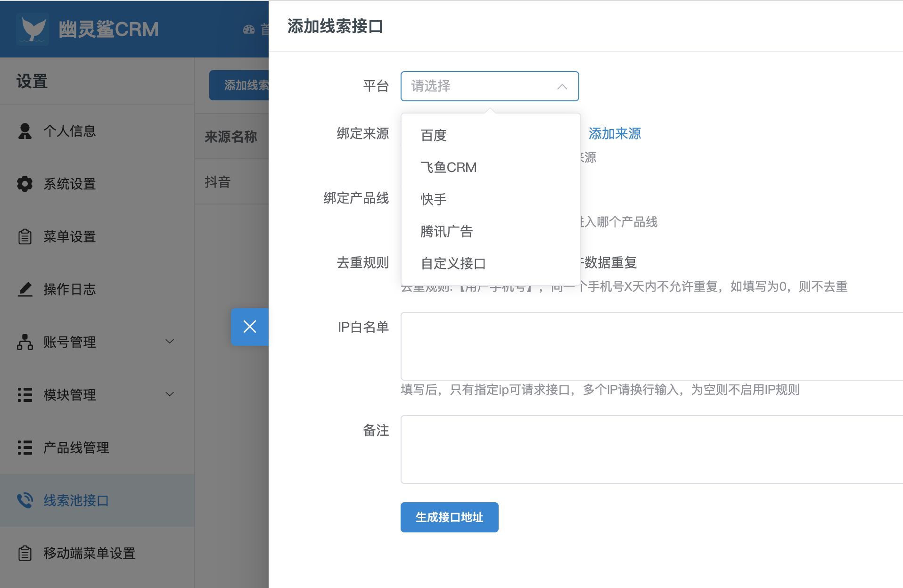Open 个人信息 in the settings sidebar

tap(97, 131)
